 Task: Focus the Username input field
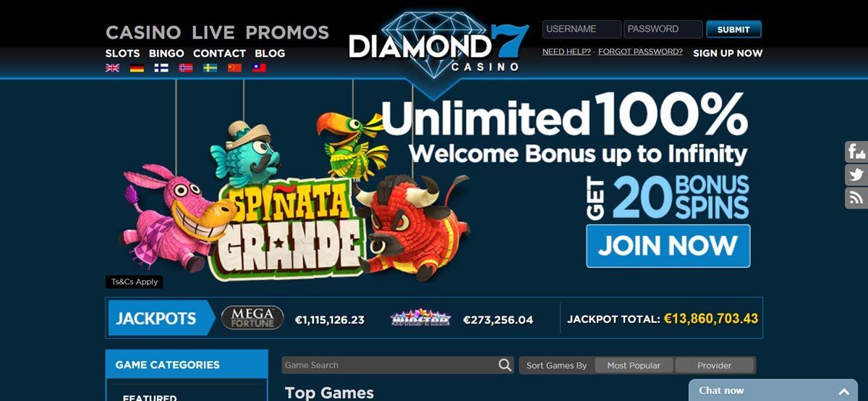582,30
